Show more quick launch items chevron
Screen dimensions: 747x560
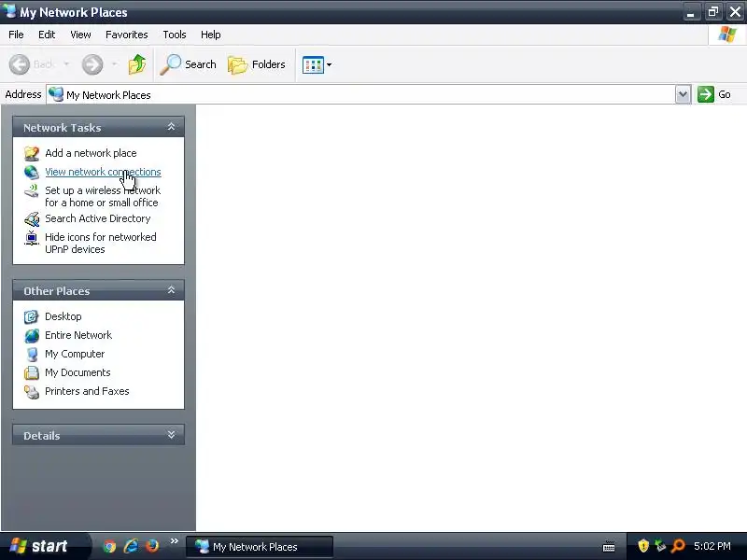click(175, 541)
